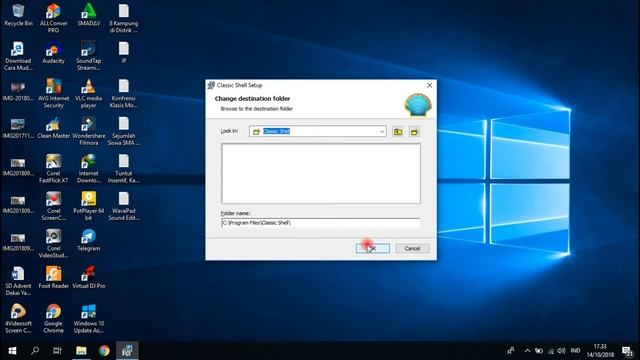
Task: Select the SoundTap Streaming icon
Action: click(89, 56)
